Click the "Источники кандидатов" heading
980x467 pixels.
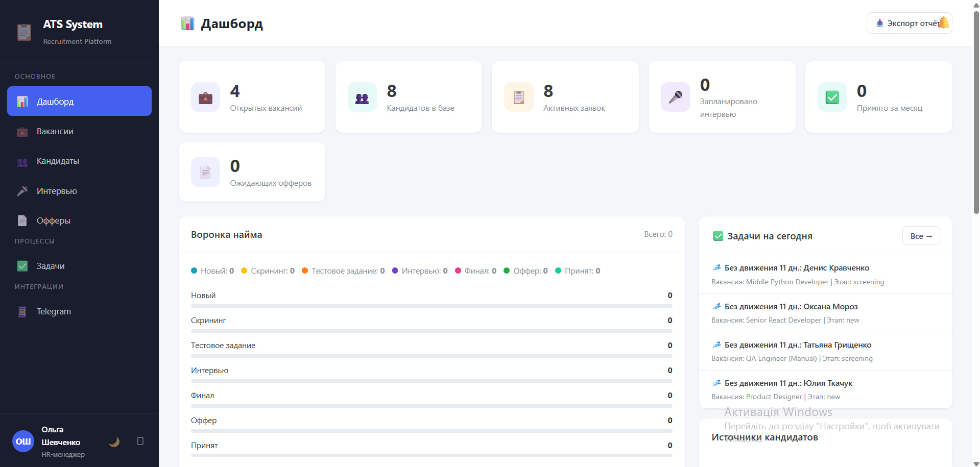click(764, 437)
